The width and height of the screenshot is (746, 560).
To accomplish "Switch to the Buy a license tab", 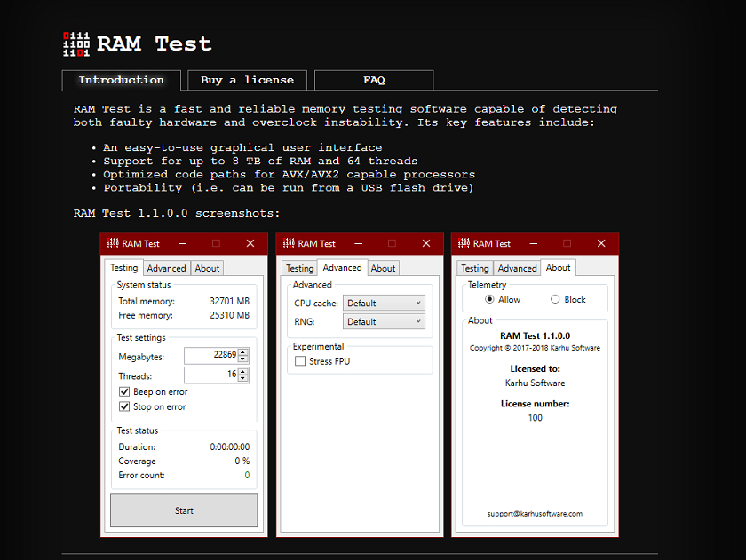I will pyautogui.click(x=246, y=79).
